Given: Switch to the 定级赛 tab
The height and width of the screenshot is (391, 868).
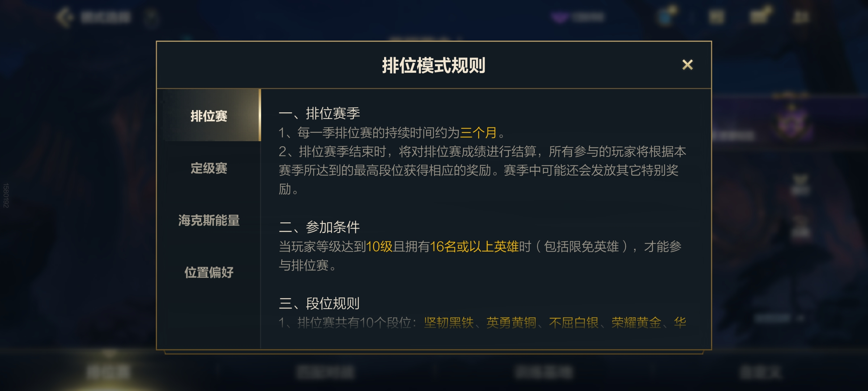Looking at the screenshot, I should [209, 168].
